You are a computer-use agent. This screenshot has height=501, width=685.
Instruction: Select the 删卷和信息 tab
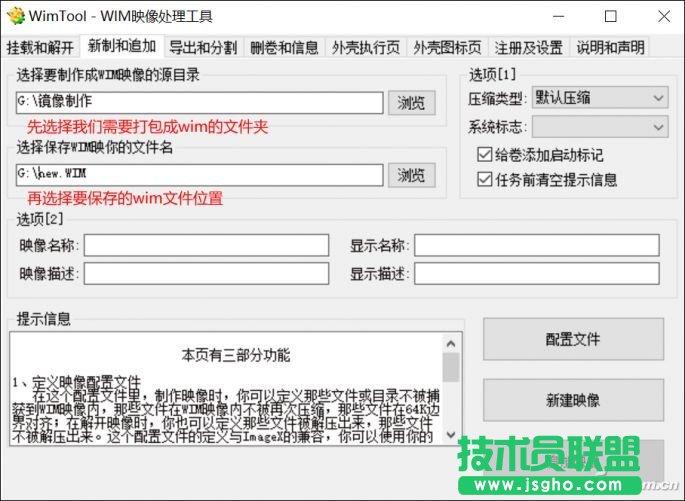(x=284, y=47)
